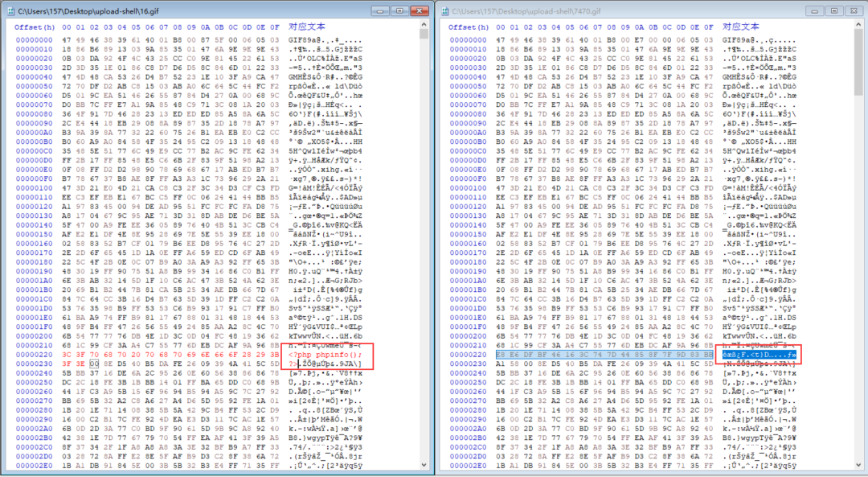The image size is (868, 477).
Task: Click scroll-up arrow in 16.gif window
Action: [x=424, y=26]
